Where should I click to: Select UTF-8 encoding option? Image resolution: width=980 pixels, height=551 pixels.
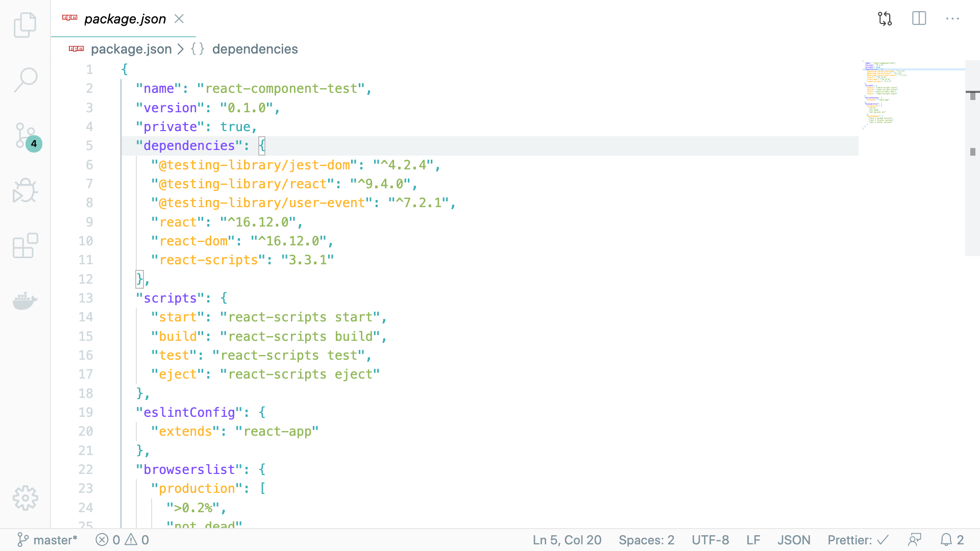coord(710,540)
